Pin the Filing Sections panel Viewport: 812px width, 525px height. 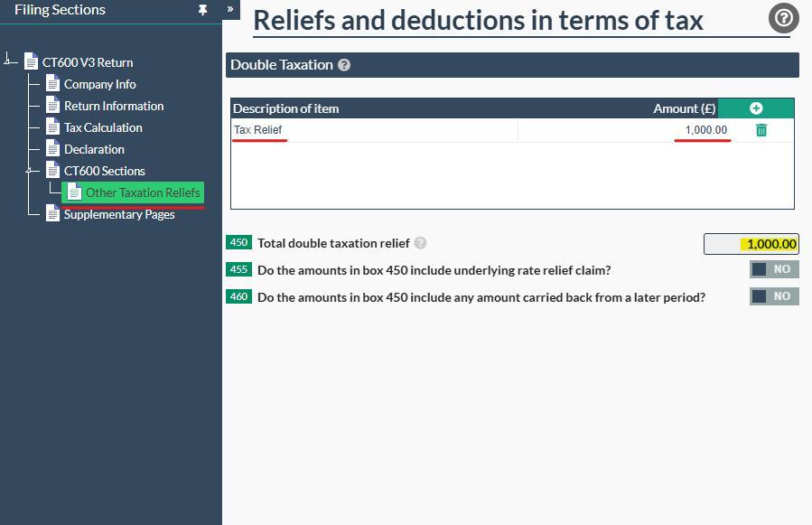pos(202,10)
